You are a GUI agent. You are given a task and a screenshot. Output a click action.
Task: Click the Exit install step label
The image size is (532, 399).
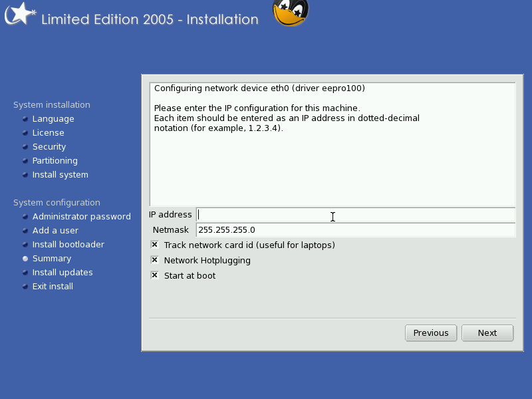pyautogui.click(x=53, y=287)
